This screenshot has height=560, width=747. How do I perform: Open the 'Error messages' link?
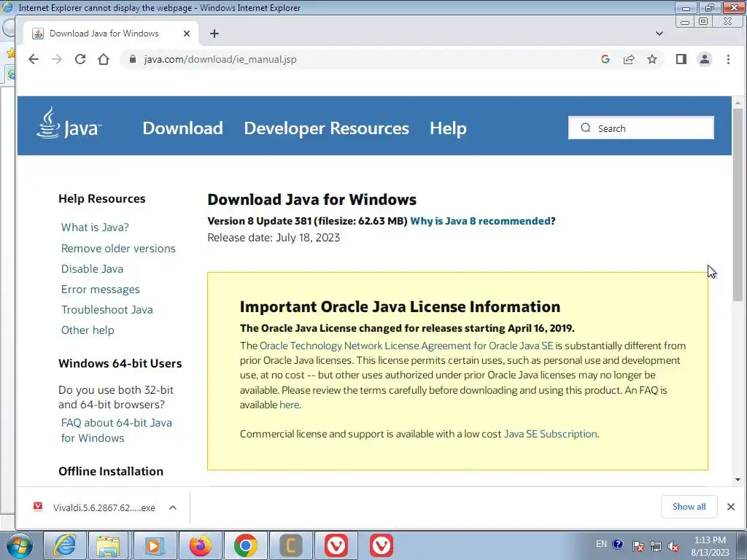101,289
